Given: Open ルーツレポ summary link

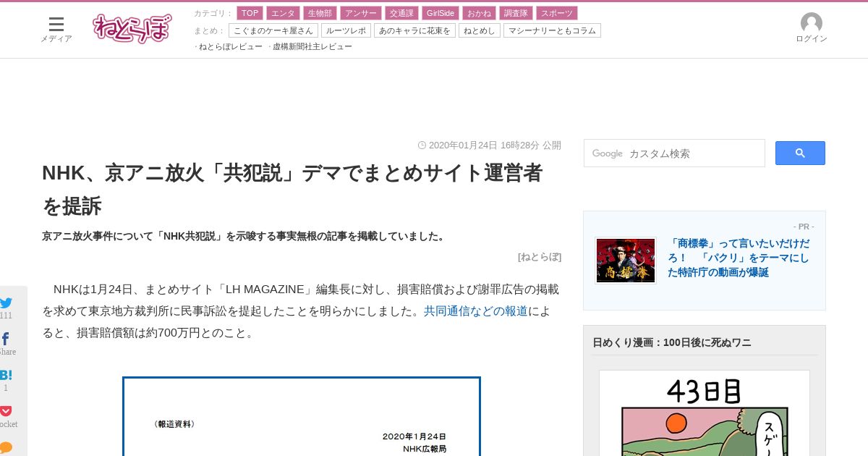Looking at the screenshot, I should (x=346, y=30).
